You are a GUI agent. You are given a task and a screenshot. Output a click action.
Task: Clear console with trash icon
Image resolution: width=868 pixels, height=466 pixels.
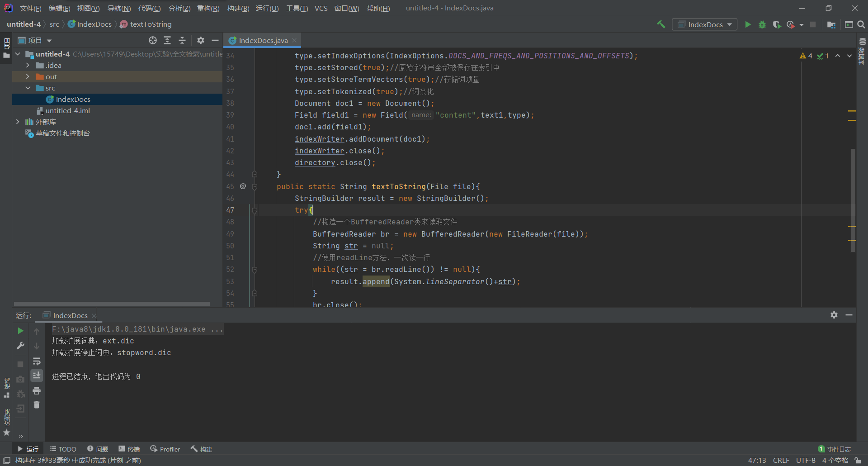37,405
